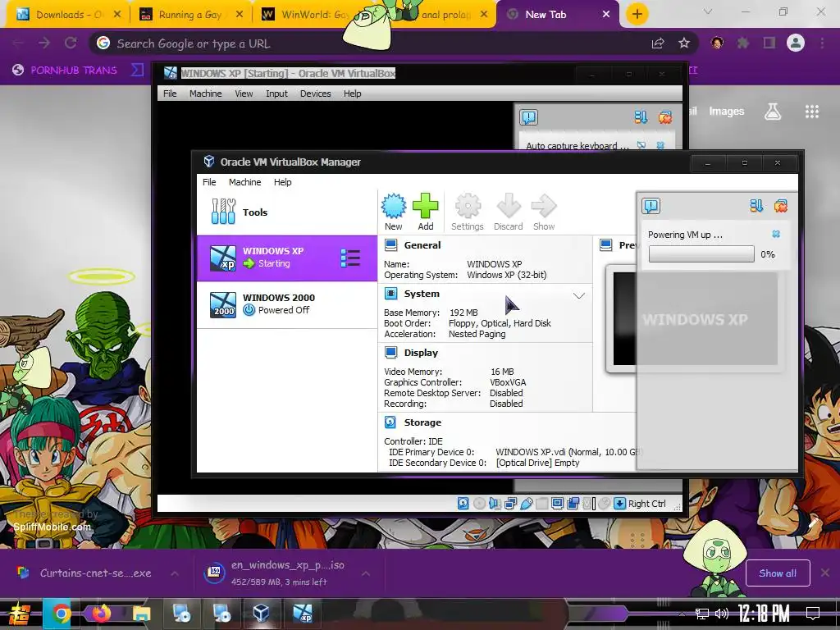Open File menu in VirtualBox Manager

click(x=209, y=182)
